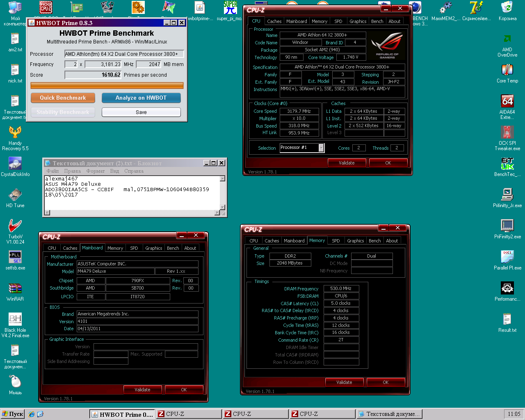
Task: Click the HWBOT Prime orange progress bar
Action: pos(107,86)
